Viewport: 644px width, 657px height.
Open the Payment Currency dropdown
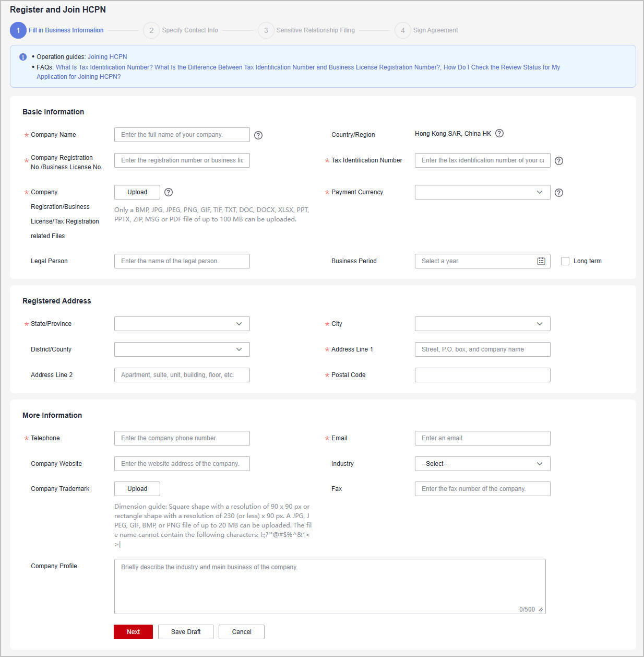click(483, 192)
